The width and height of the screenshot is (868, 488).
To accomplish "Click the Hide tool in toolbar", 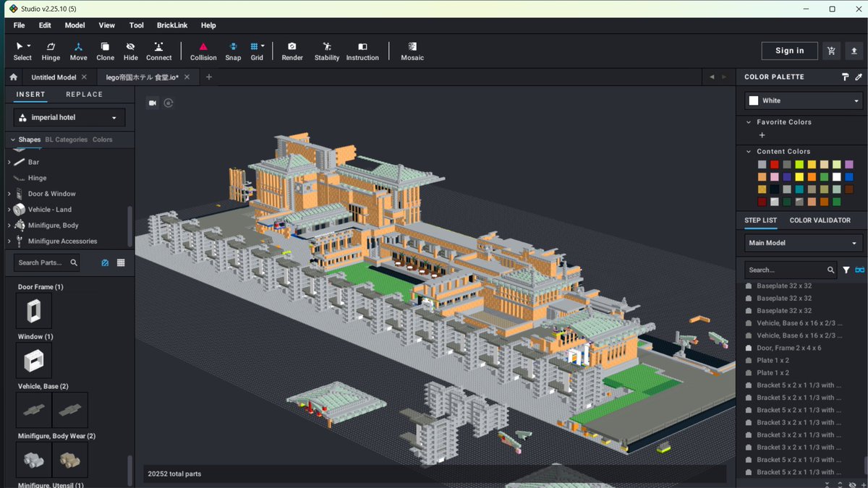I will [130, 51].
